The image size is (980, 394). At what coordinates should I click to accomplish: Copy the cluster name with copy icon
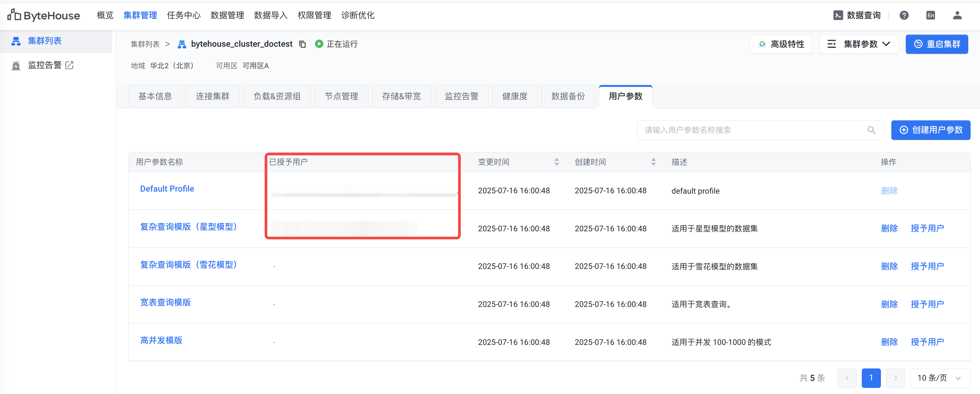click(x=303, y=44)
